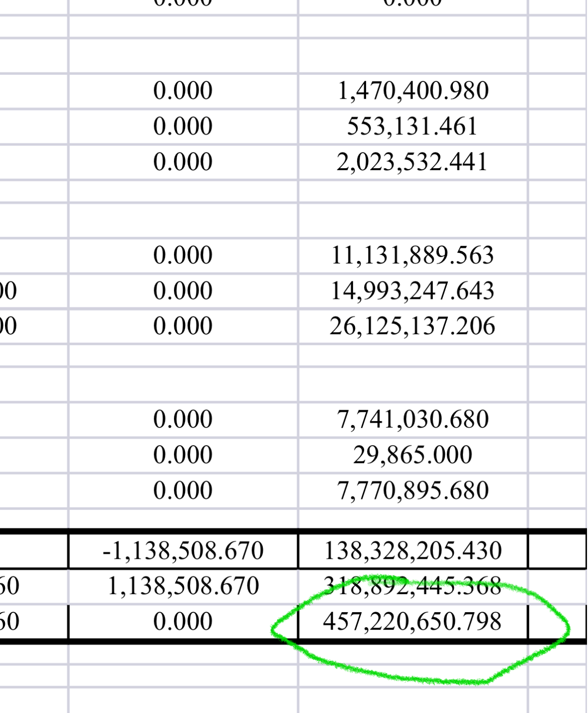Click the 7,770,895.680 cell

413,490
